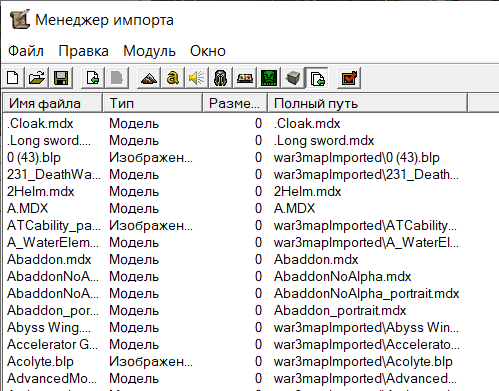The height and width of the screenshot is (391, 499).
Task: Open the Sound Editor speaker icon
Action: coord(197,78)
